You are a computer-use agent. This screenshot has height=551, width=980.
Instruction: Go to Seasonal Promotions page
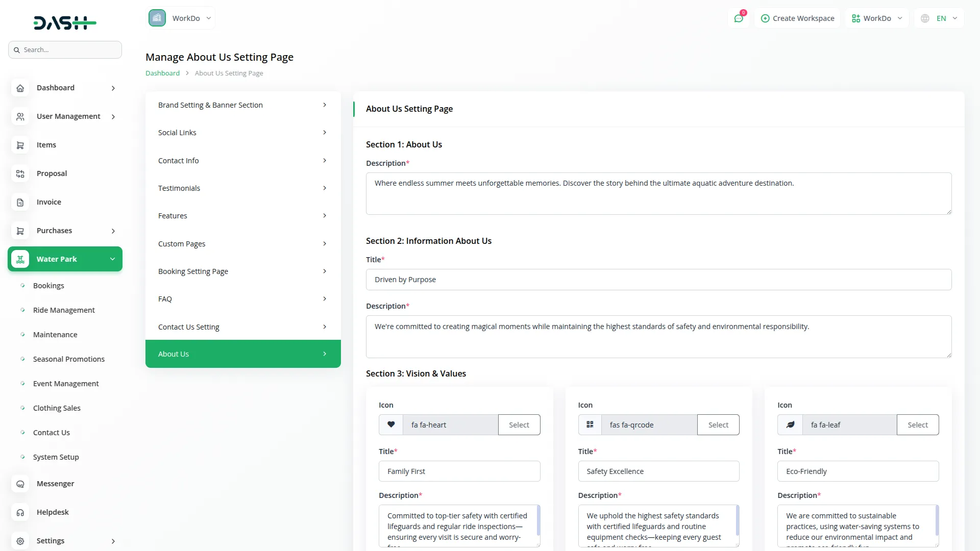click(69, 359)
